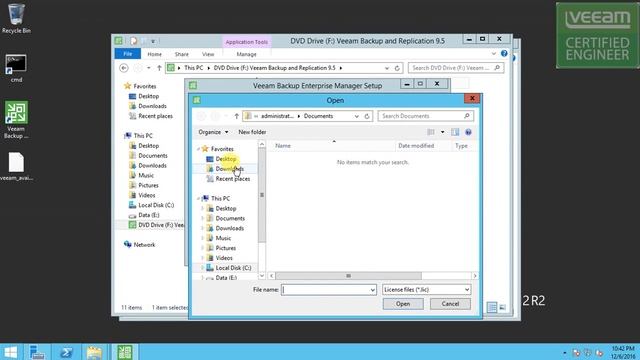Viewport: 640px width, 360px height.
Task: Click time and date in system tray
Action: [623, 352]
